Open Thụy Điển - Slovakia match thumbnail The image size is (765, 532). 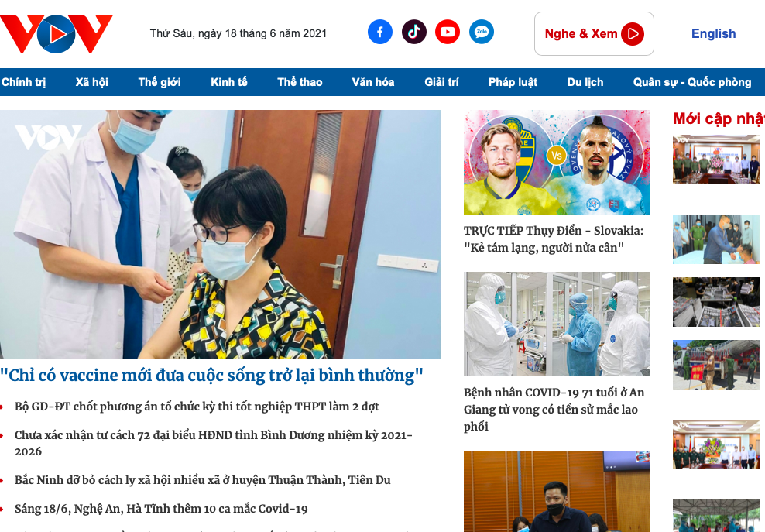tap(556, 162)
